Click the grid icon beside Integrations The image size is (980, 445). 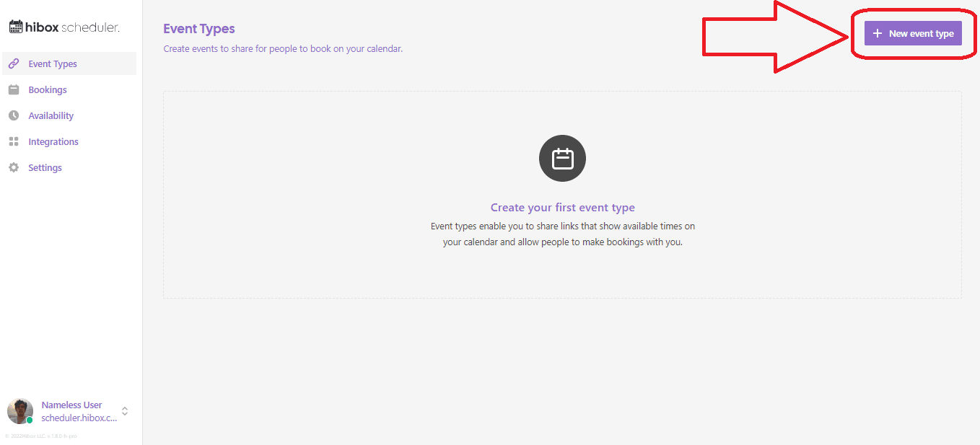tap(14, 141)
